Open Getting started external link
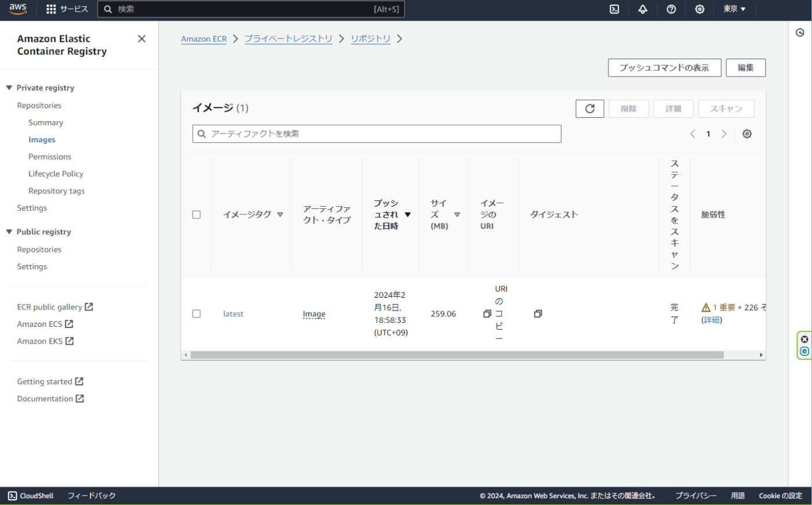812x505 pixels. 50,381
